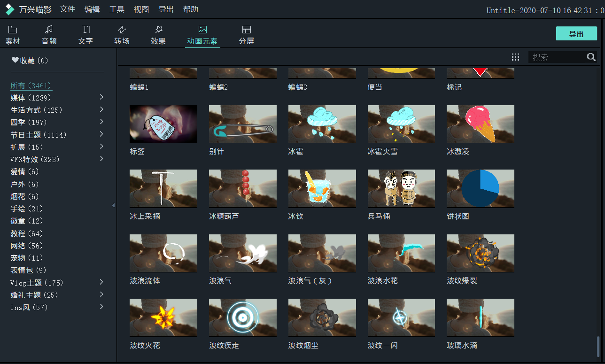The image size is (605, 364).
Task: Open the 工具 menu
Action: 117,9
